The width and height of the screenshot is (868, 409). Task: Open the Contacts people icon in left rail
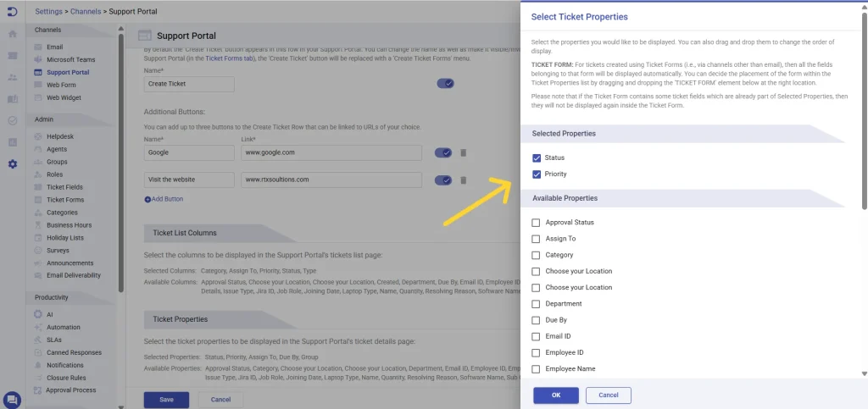12,77
